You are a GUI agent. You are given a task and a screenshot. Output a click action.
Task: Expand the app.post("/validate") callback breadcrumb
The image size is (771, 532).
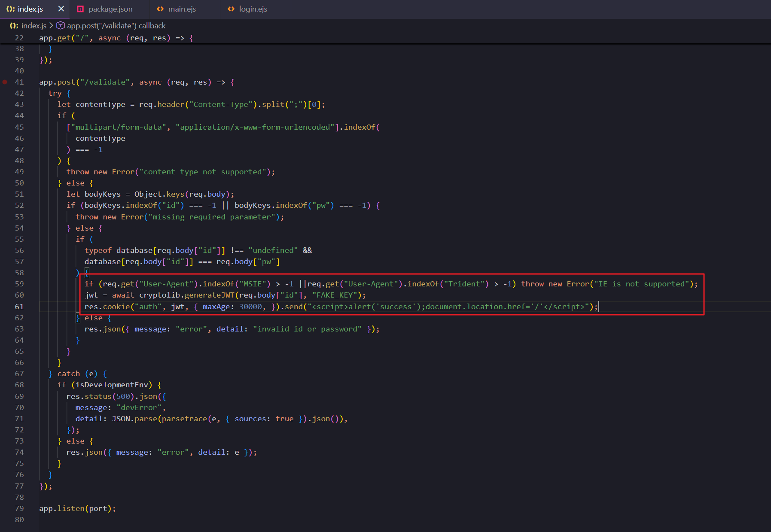pos(116,26)
